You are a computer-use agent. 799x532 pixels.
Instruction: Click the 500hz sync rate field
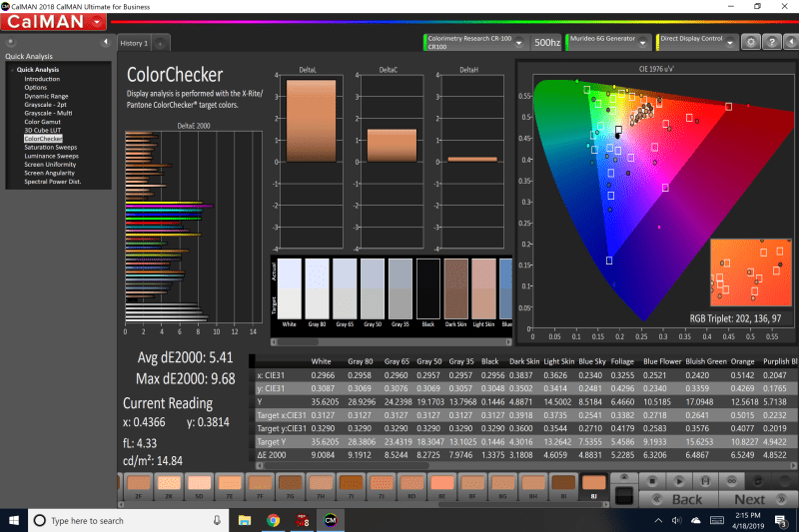[x=546, y=42]
